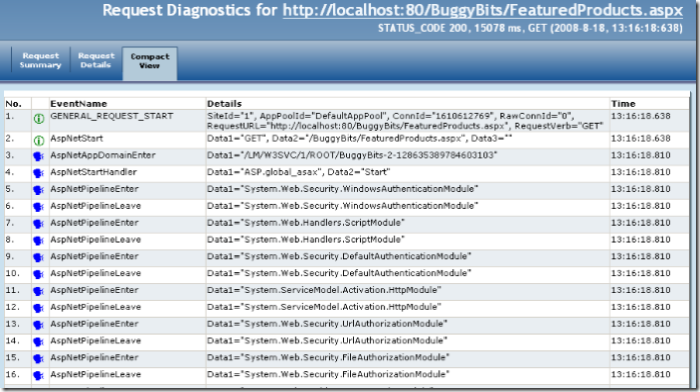Viewport: 700px width, 392px height.
Task: Click DefaultAuthenticationModule details in row 10
Action: (339, 273)
